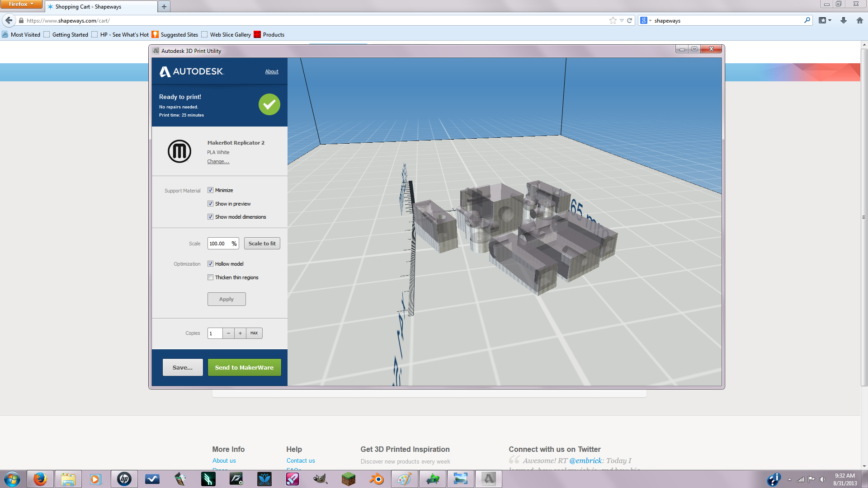Click the green ready-to-print checkmark icon
Image resolution: width=868 pixels, height=488 pixels.
coord(269,104)
